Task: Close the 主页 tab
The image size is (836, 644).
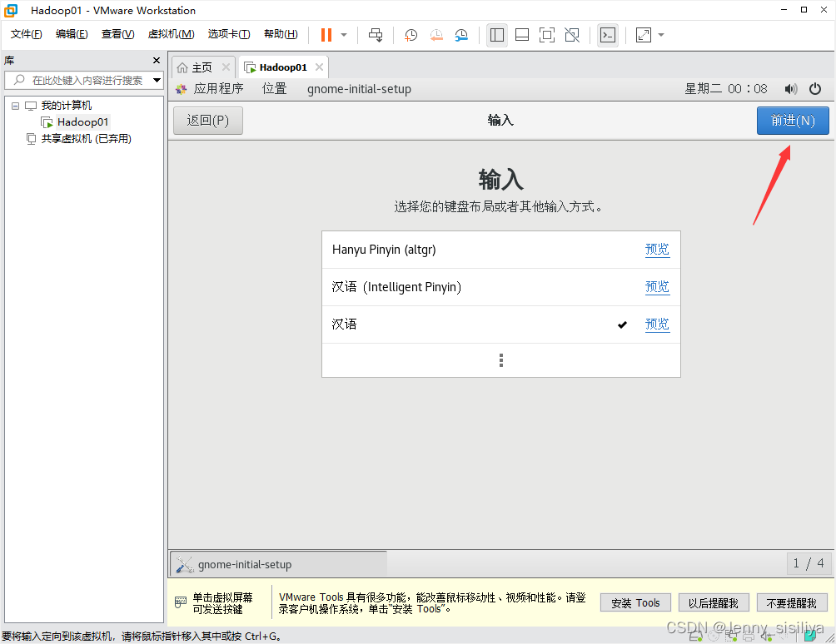Action: click(226, 67)
